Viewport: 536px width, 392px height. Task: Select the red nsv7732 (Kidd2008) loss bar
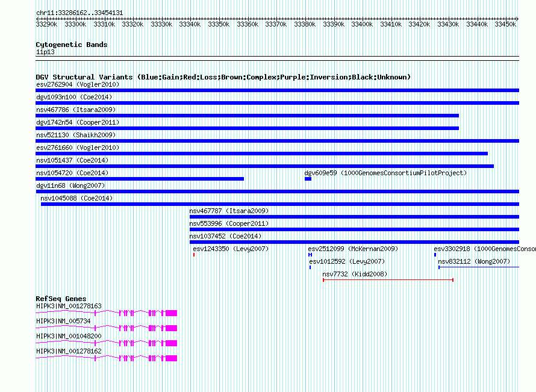pyautogui.click(x=388, y=280)
